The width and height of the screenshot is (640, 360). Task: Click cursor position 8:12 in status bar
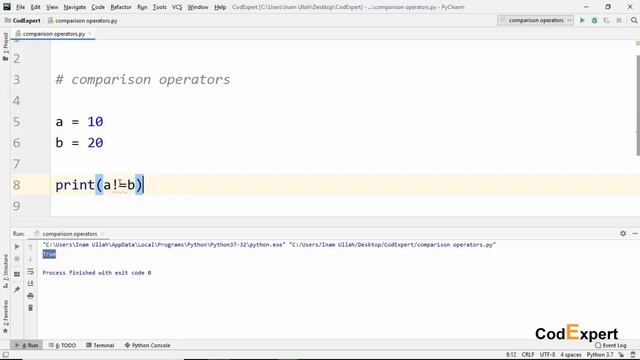coord(511,355)
